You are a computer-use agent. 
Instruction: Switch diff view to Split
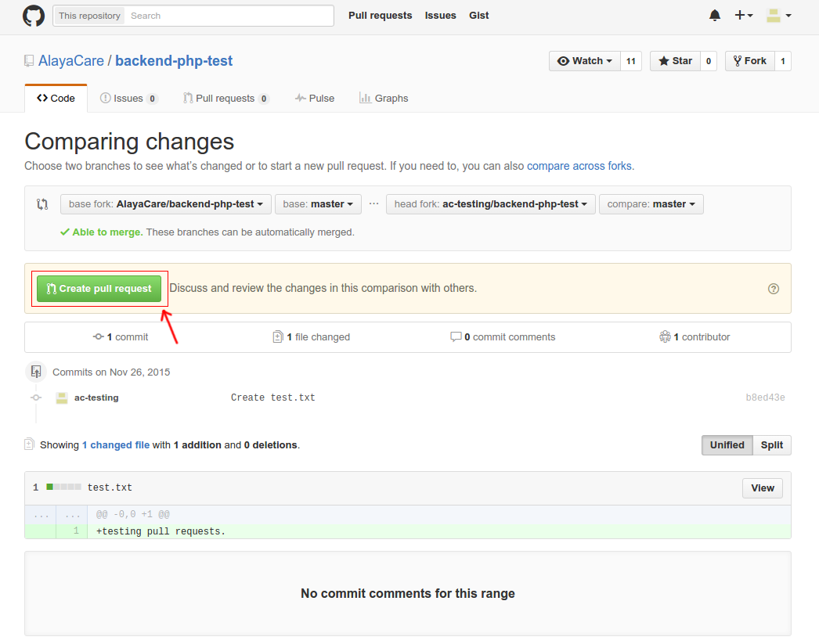click(771, 445)
